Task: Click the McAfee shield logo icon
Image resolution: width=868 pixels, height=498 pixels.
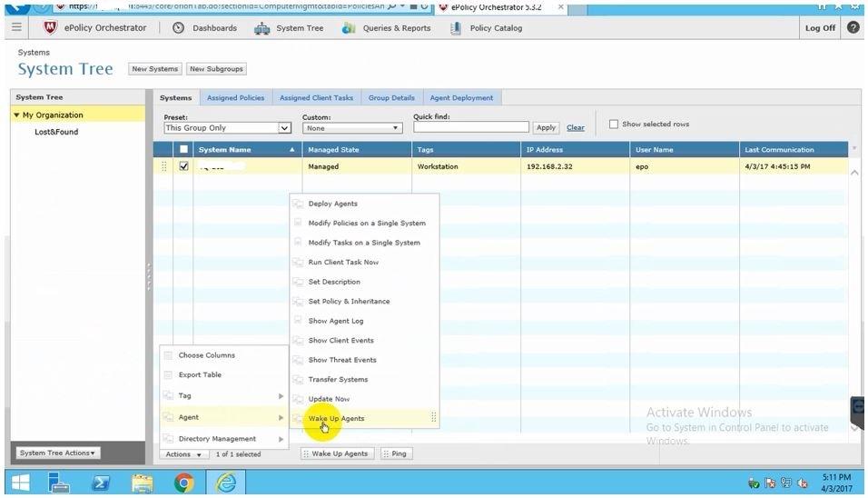Action: [50, 28]
